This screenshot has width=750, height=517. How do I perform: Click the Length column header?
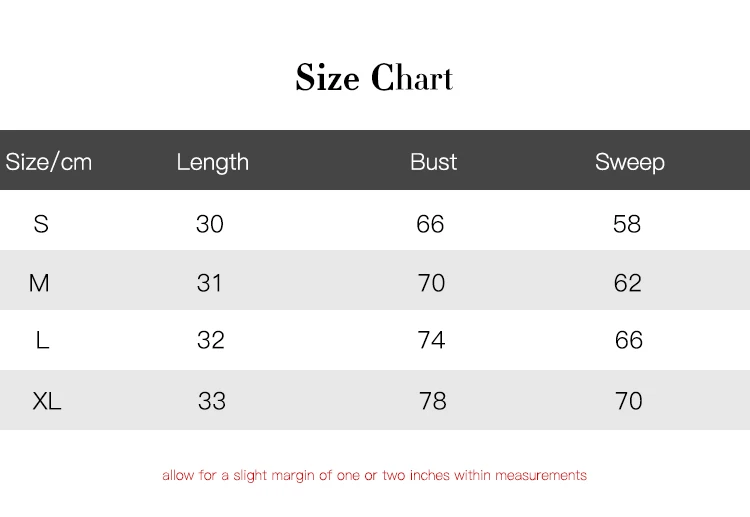click(x=212, y=162)
